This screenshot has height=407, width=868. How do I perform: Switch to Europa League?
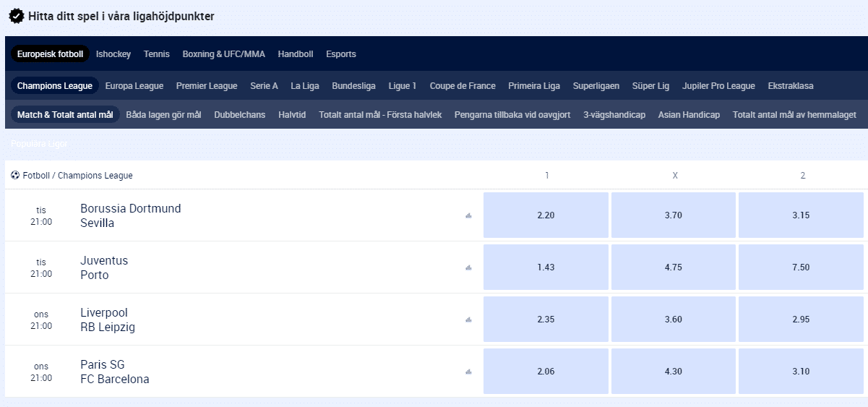pos(134,86)
